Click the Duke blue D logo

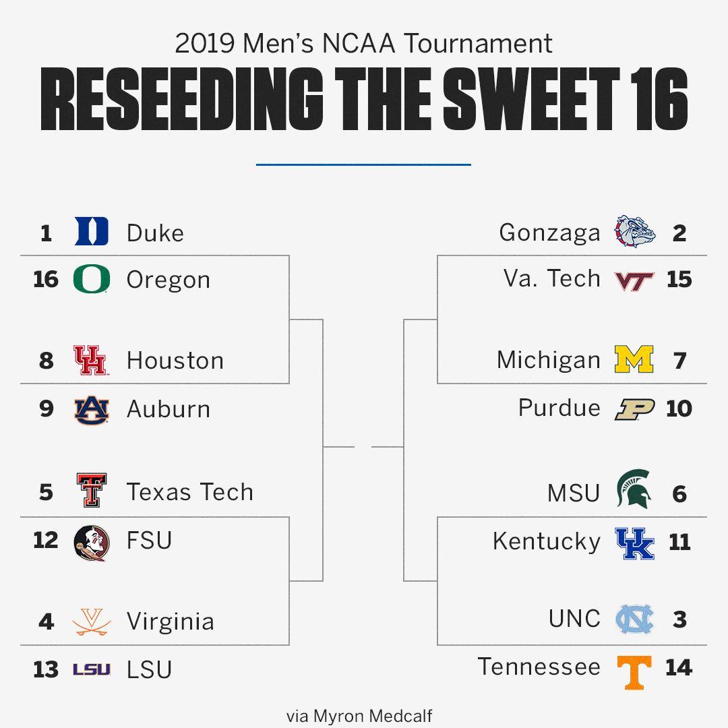pyautogui.click(x=92, y=231)
